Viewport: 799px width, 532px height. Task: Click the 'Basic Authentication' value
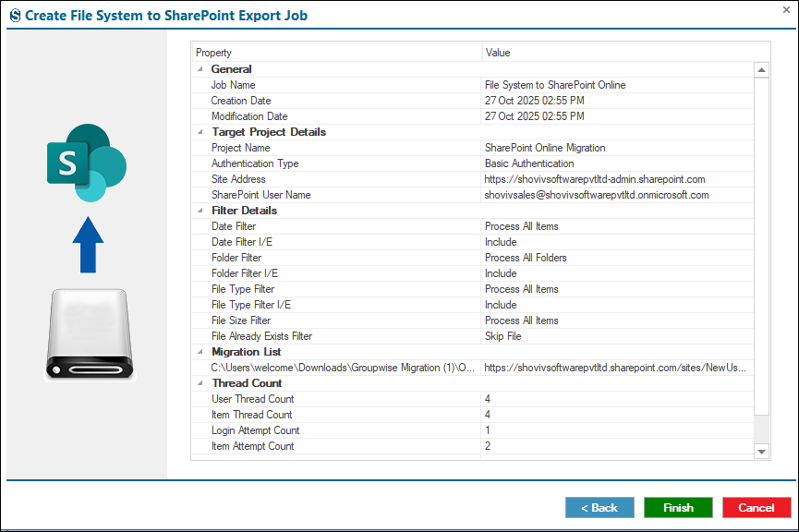(529, 163)
